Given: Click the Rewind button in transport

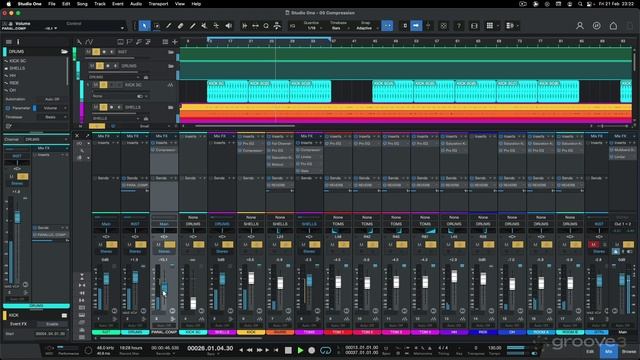Looking at the screenshot, I should coord(250,350).
